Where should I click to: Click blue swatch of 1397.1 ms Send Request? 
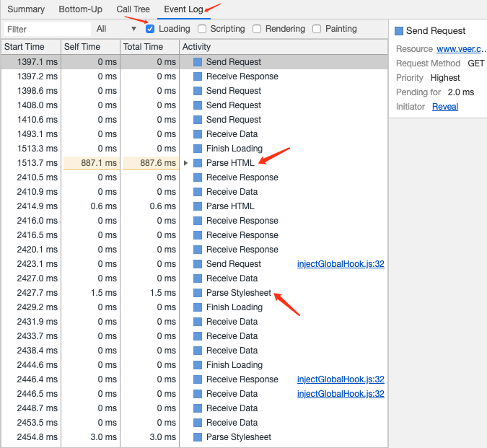(198, 62)
